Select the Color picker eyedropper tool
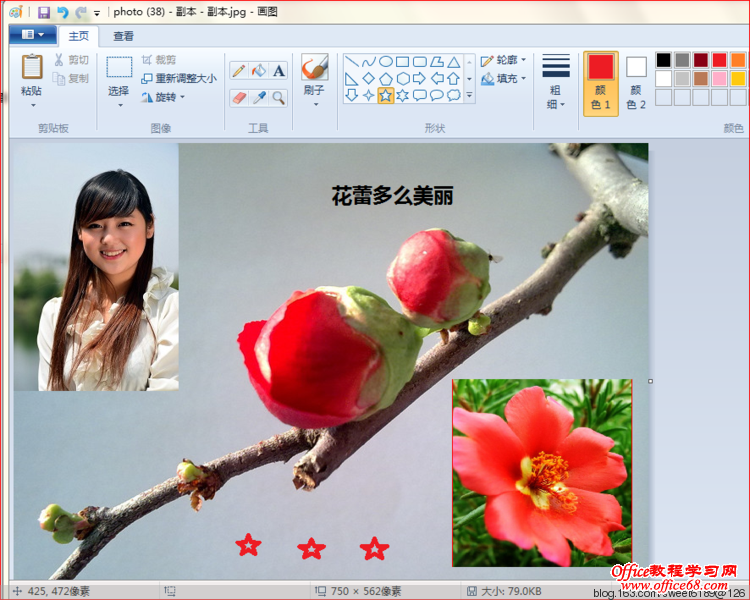This screenshot has width=750, height=600. [258, 97]
